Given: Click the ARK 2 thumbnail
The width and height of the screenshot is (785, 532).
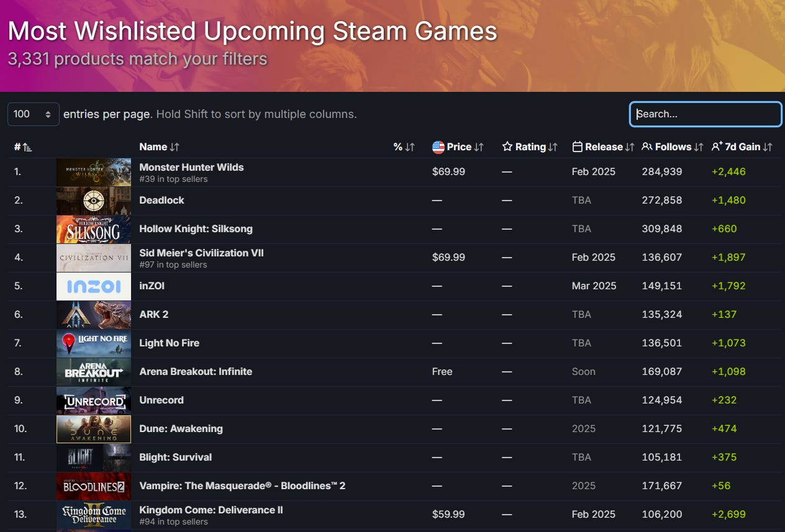Looking at the screenshot, I should point(94,315).
